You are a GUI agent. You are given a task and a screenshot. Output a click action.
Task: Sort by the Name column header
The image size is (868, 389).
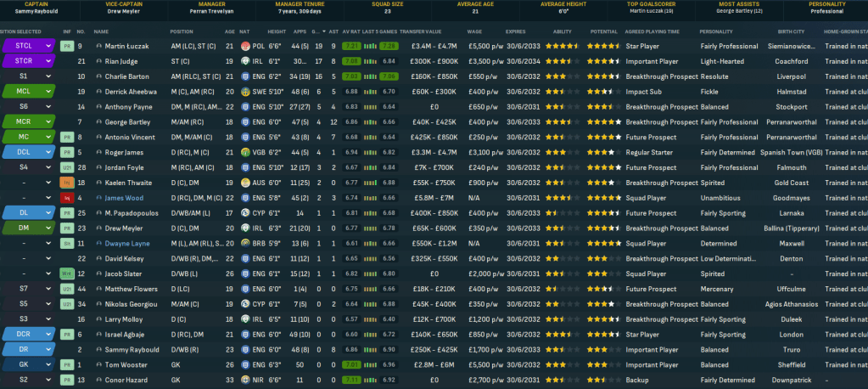click(102, 31)
